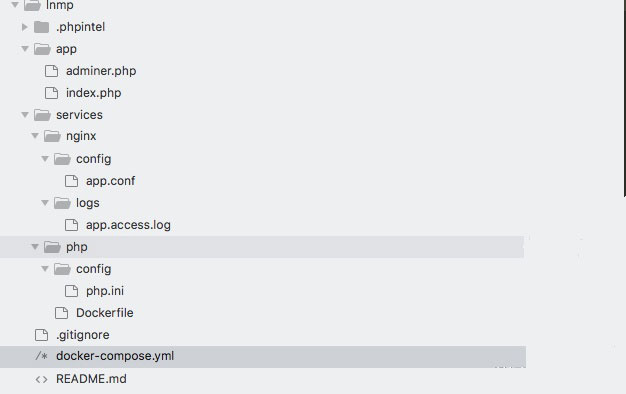
Task: Collapse the php folder disclosure triangle
Action: click(35, 247)
